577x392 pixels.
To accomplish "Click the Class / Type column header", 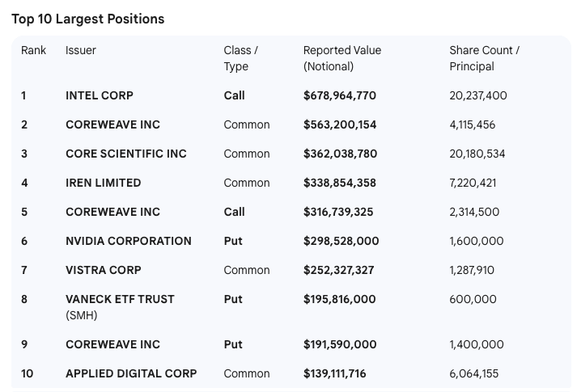I will pos(240,58).
